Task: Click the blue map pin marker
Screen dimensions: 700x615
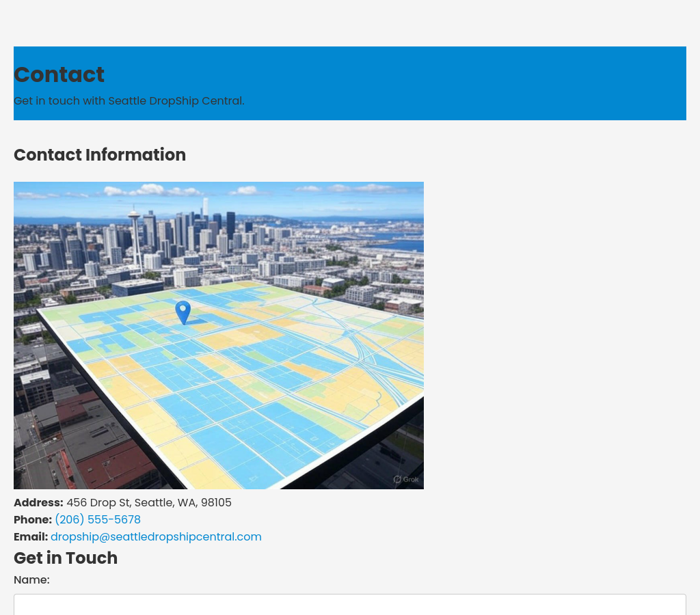Action: (x=183, y=311)
